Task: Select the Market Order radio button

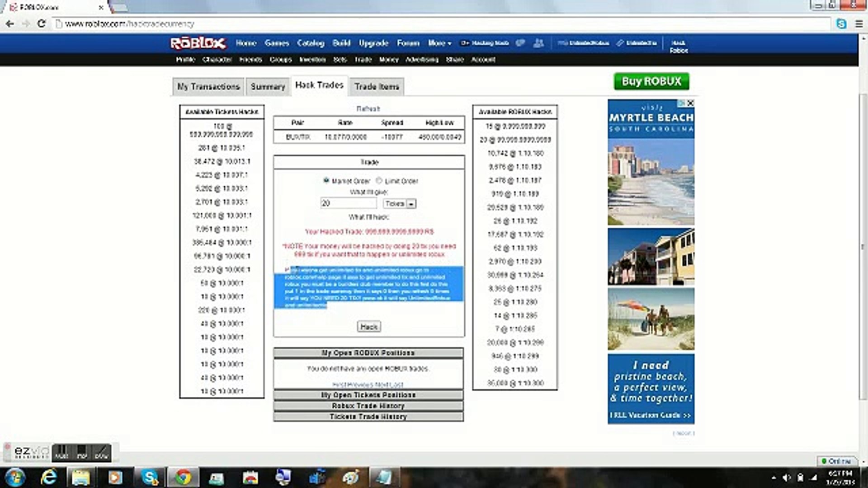Action: pyautogui.click(x=326, y=180)
